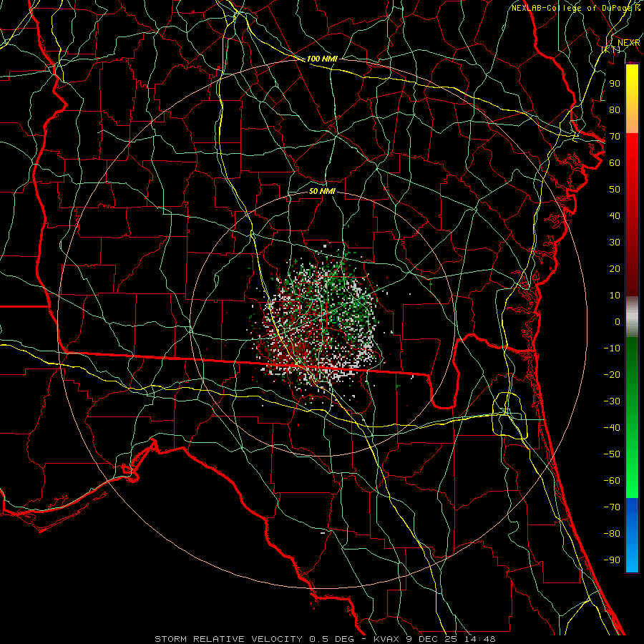644x644 pixels.
Task: Click the "STORM RELATIVE VELOCITY 0.5 DEG" caption
Action: tap(254, 639)
